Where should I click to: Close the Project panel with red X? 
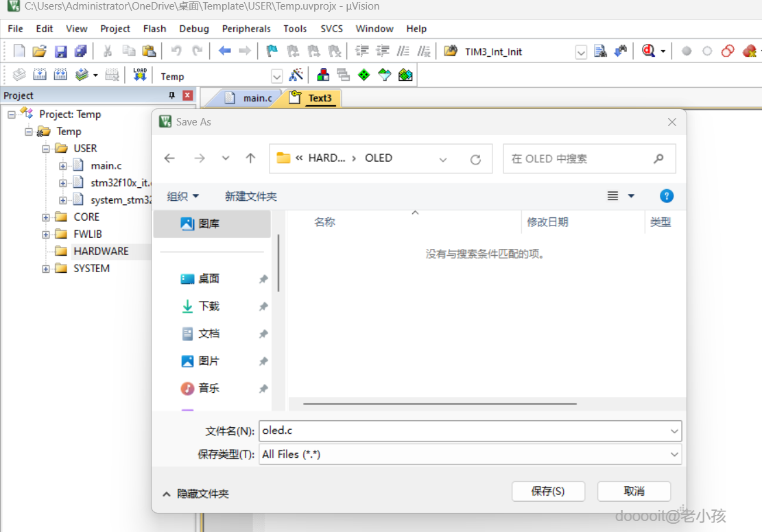187,95
